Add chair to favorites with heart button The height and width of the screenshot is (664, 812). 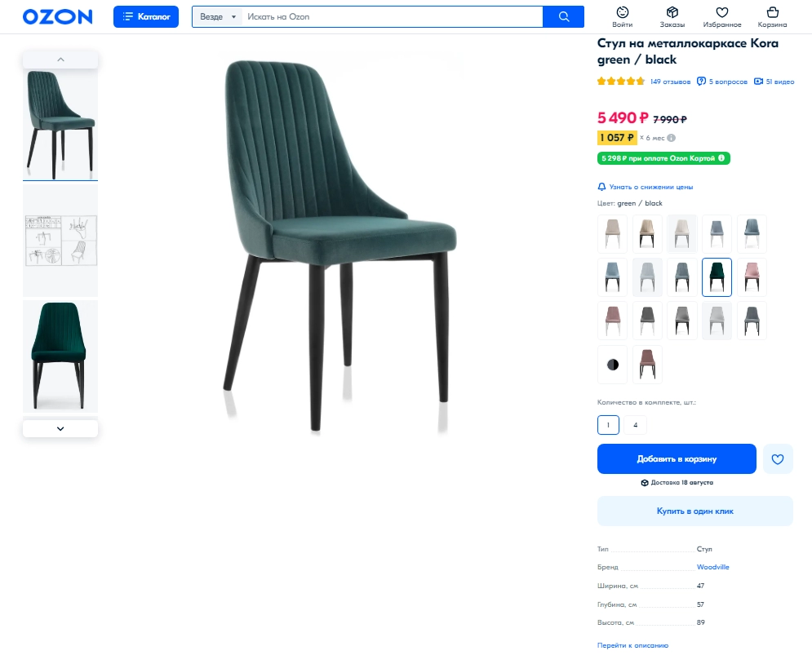pyautogui.click(x=777, y=459)
